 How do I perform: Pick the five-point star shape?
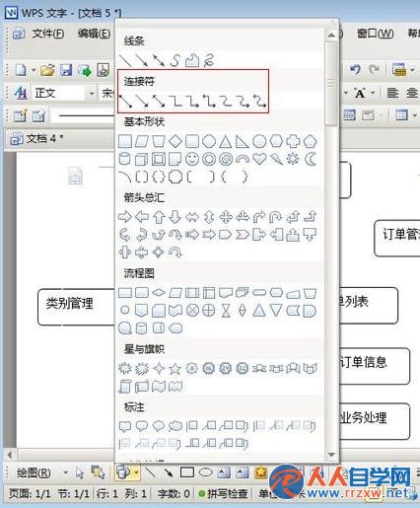coord(175,369)
